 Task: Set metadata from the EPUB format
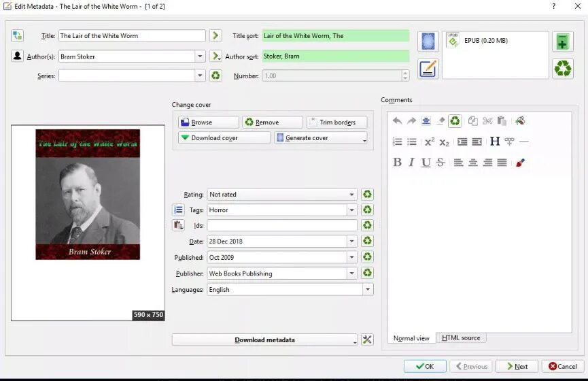click(x=428, y=69)
